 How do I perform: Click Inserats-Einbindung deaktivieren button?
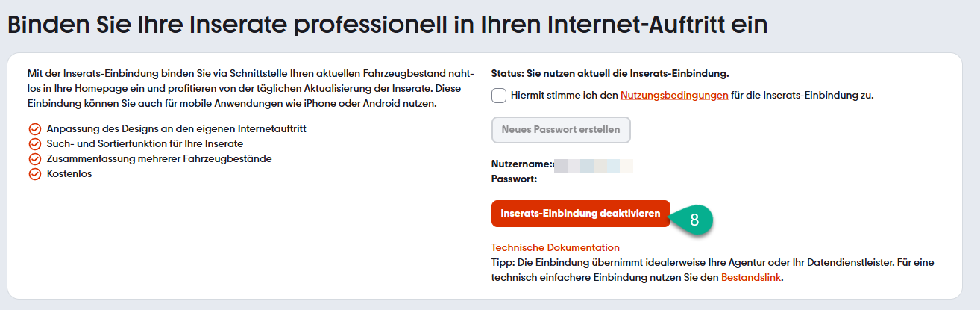tap(580, 214)
